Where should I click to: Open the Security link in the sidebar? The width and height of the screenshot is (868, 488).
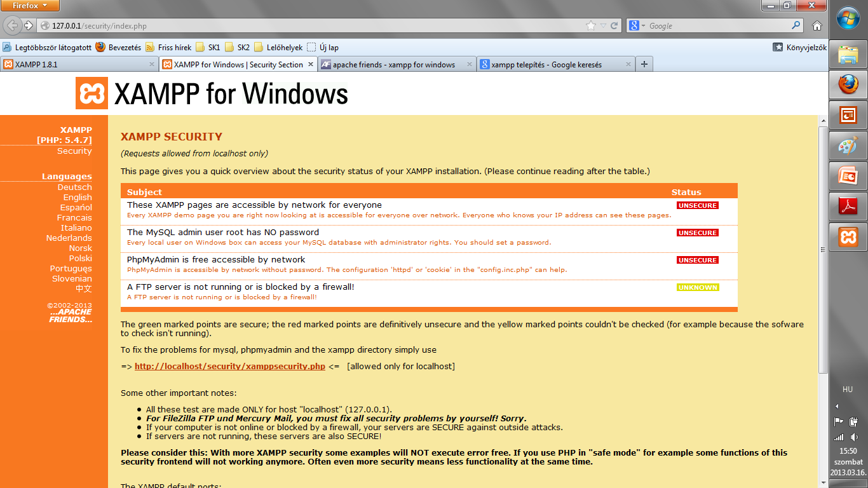[x=74, y=151]
